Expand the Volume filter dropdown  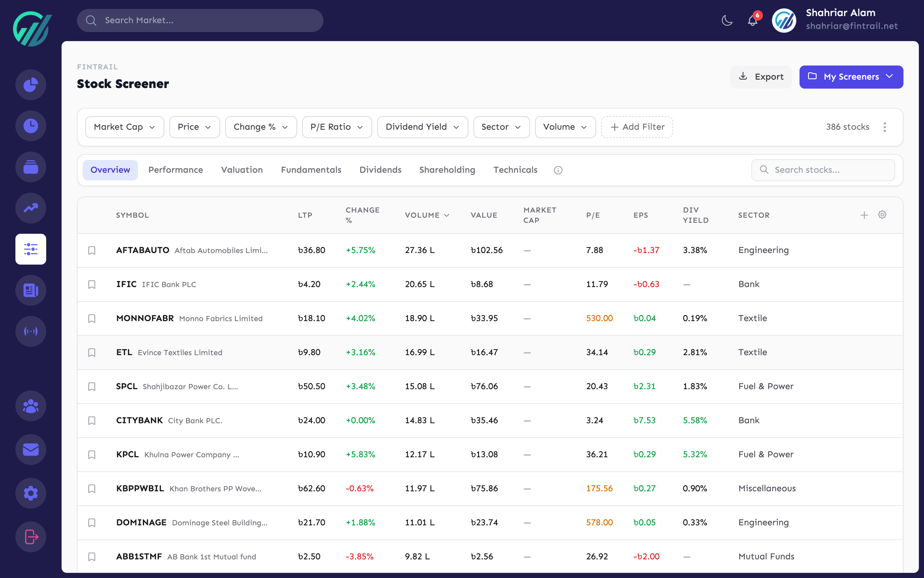[x=565, y=127]
